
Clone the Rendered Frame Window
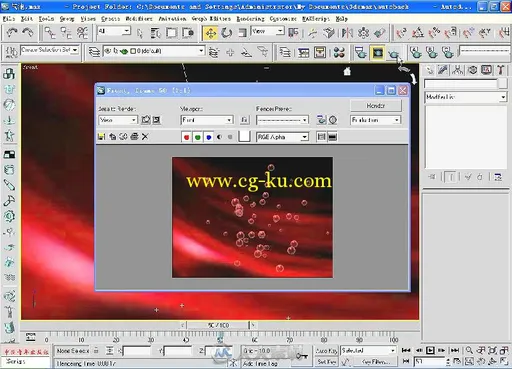pos(123,136)
